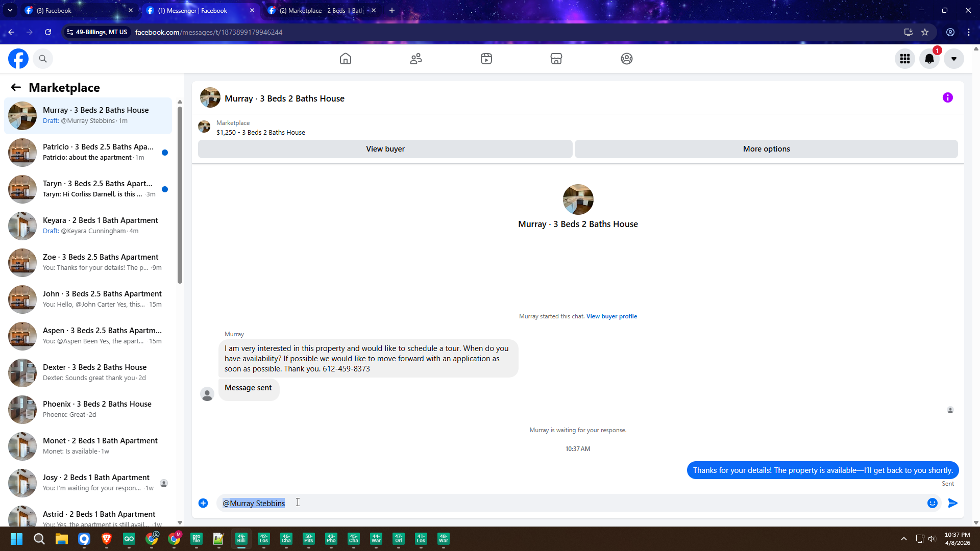980x551 pixels.
Task: Click the notifications bell icon
Action: coord(929,59)
